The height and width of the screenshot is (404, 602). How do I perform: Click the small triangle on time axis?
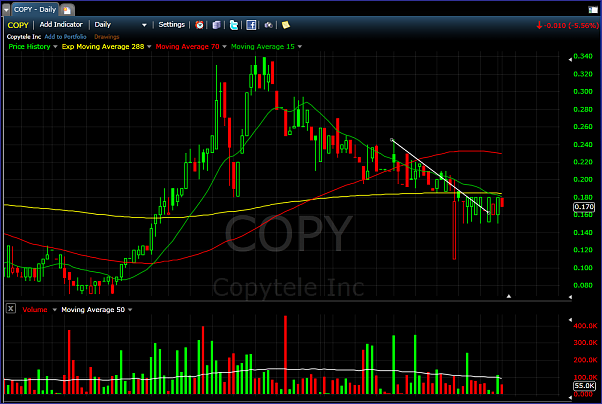click(x=509, y=296)
